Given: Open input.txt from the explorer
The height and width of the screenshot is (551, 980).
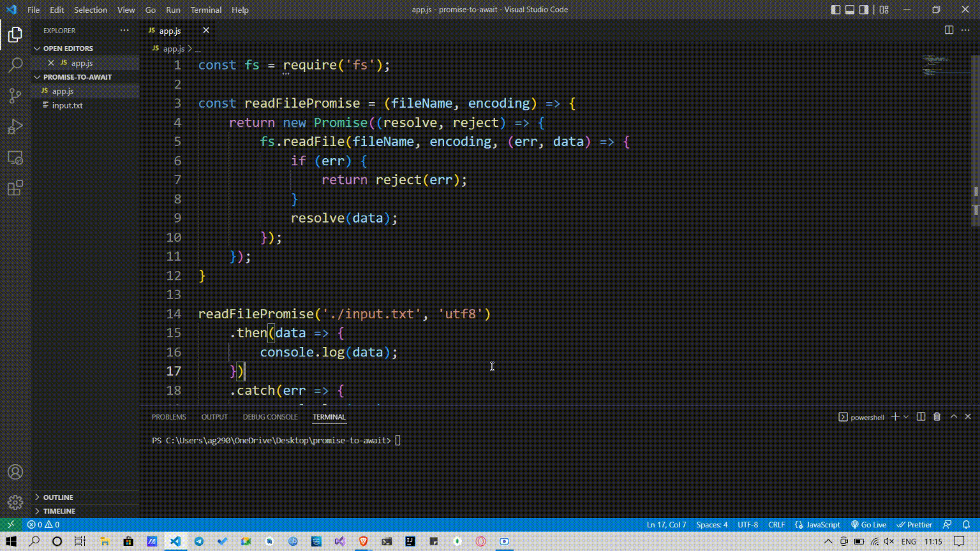Looking at the screenshot, I should pyautogui.click(x=67, y=105).
